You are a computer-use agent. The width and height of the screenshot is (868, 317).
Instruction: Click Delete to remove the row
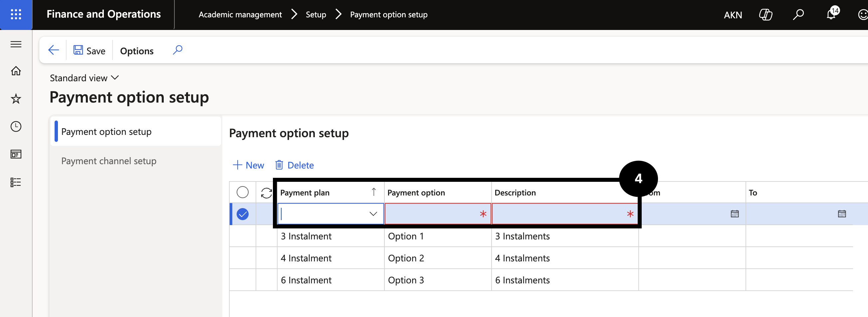[295, 165]
